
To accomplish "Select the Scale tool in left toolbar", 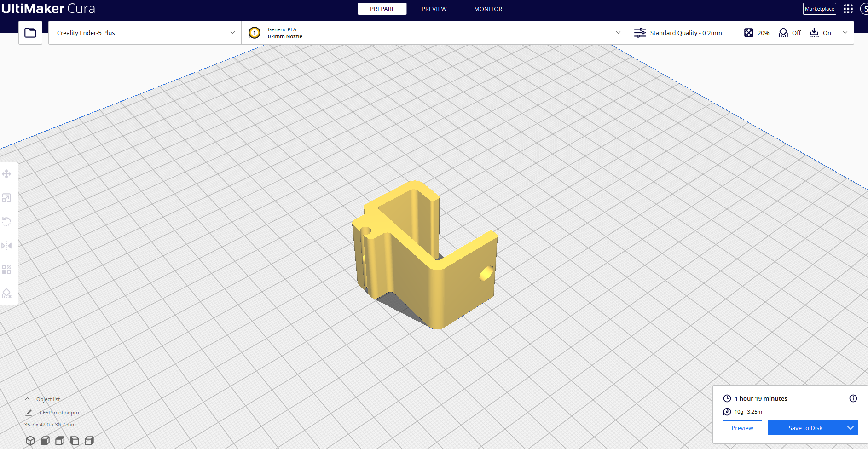I will (6, 198).
